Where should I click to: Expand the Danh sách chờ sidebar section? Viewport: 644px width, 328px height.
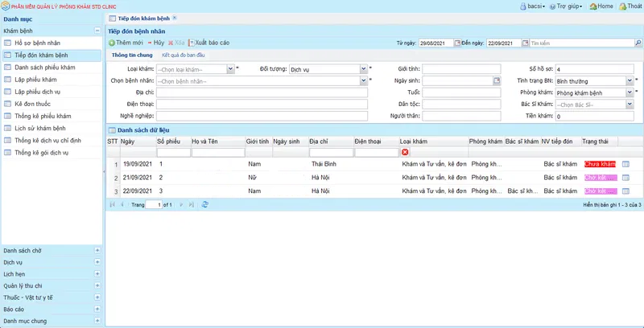pyautogui.click(x=97, y=251)
